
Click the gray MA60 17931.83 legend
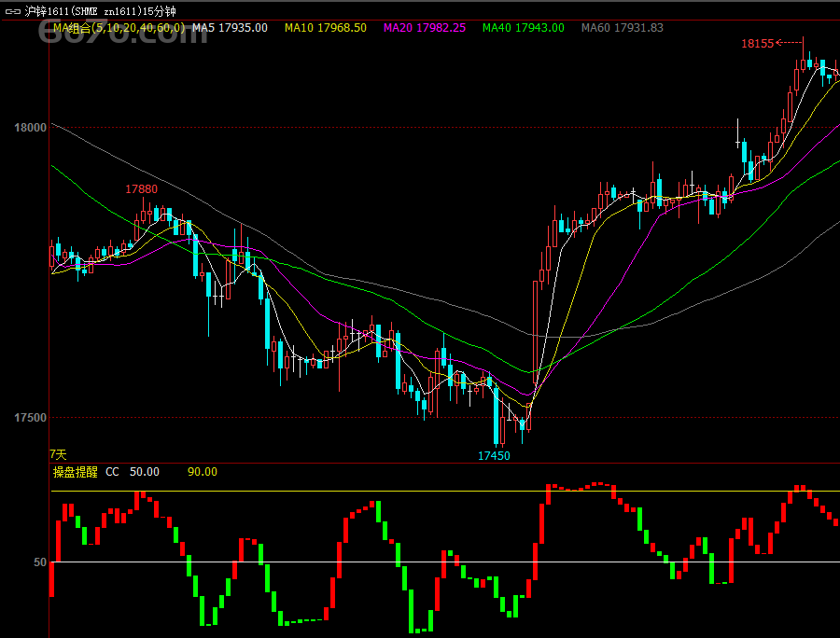623,28
